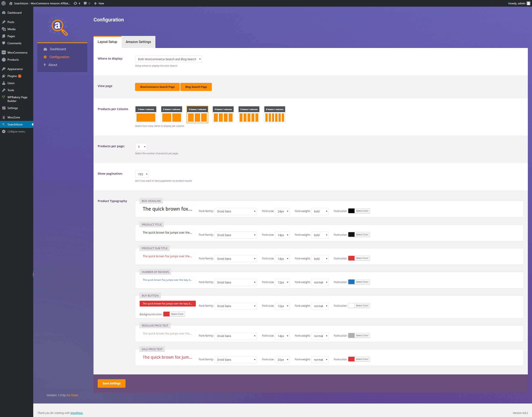This screenshot has height=417, width=532.
Task: Click the Sale Price Text preview sample
Action: [167, 357]
